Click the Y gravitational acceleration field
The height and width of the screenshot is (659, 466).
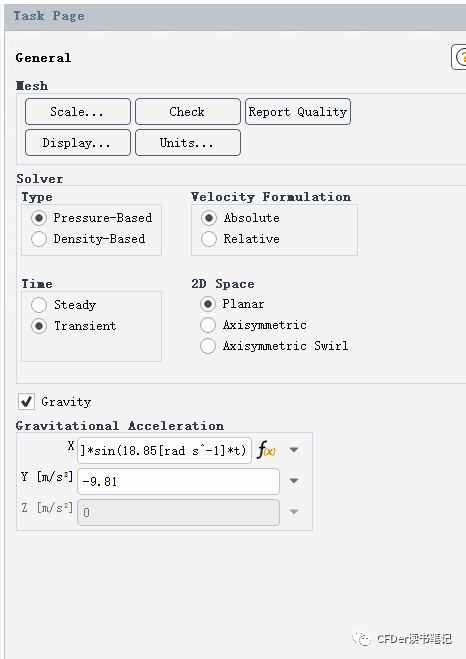pos(179,482)
